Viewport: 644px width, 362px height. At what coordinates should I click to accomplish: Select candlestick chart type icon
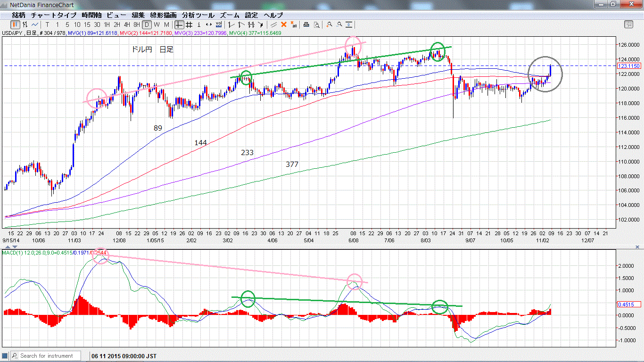[x=16, y=25]
